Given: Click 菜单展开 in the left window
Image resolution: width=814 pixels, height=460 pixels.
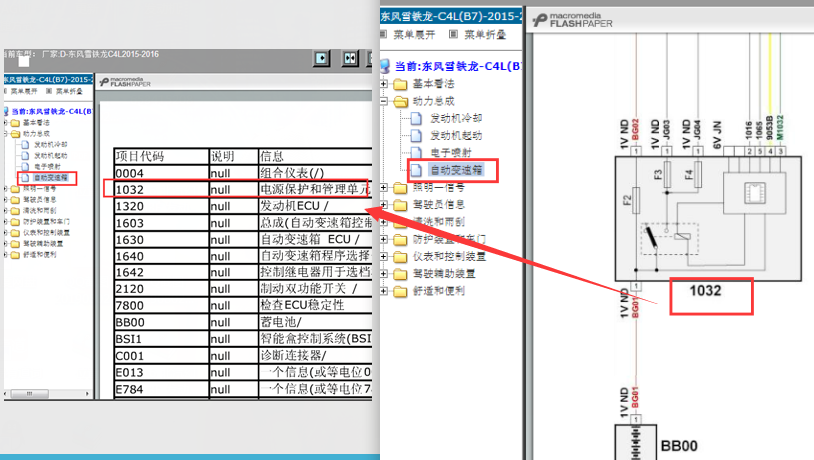Looking at the screenshot, I should 24,91.
